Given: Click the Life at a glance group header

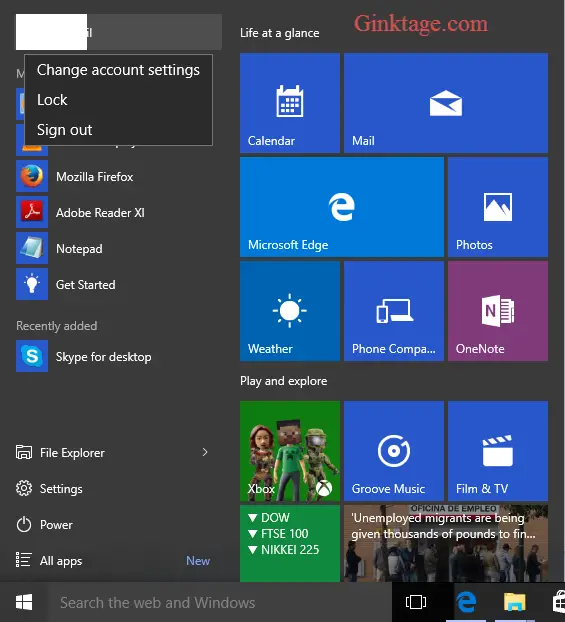Looking at the screenshot, I should (x=279, y=33).
